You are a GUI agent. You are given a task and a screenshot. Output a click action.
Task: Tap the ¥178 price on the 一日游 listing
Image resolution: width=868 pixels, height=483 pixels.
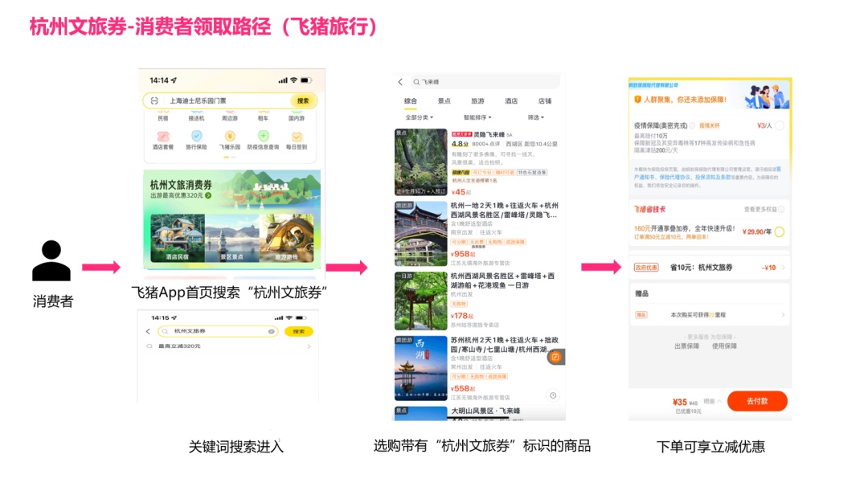[x=463, y=316]
